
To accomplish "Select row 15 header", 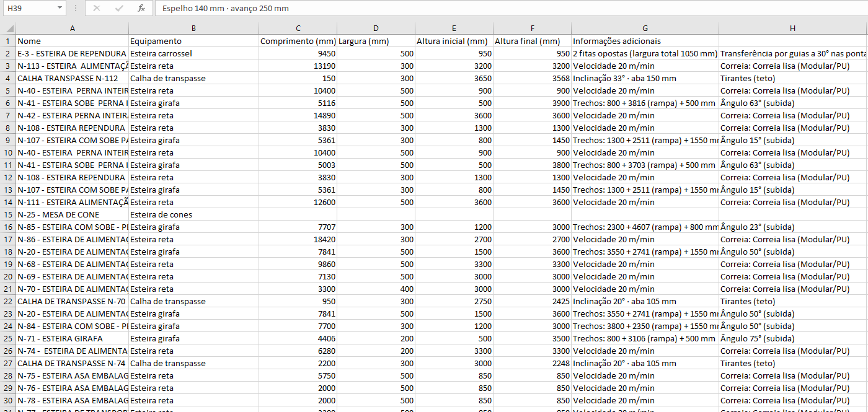I will pyautogui.click(x=8, y=214).
